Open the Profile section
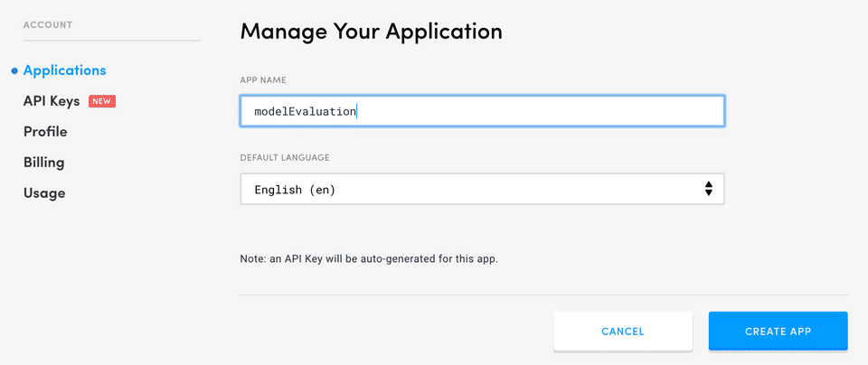Screen dimensions: 868x365 45,132
